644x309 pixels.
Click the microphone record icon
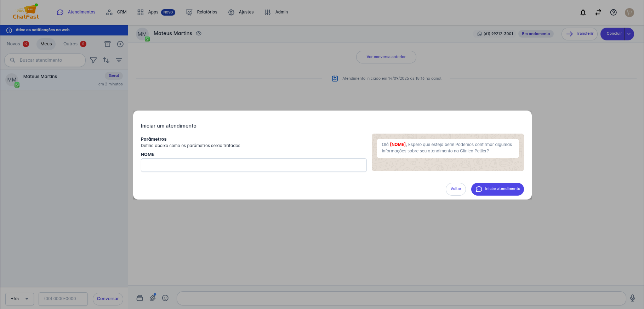click(632, 298)
